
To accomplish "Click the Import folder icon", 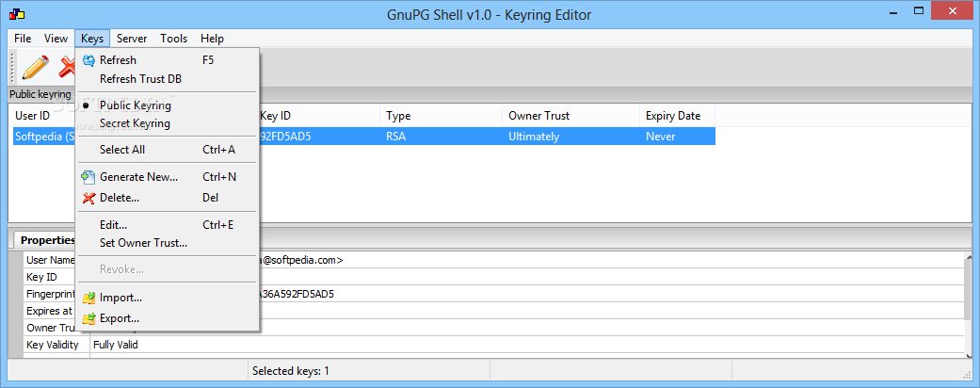I will click(88, 298).
